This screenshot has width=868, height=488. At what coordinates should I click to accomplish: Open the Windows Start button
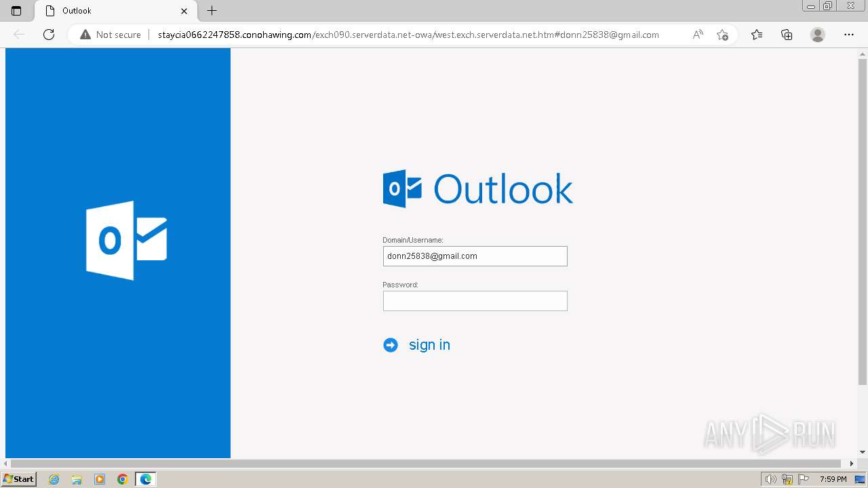[x=18, y=479]
